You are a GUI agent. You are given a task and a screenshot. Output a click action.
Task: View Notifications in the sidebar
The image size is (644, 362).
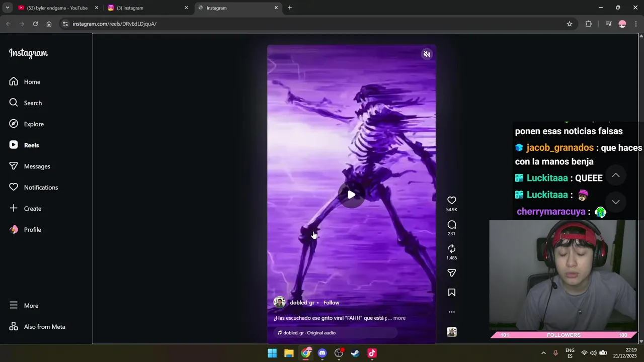tap(33, 188)
